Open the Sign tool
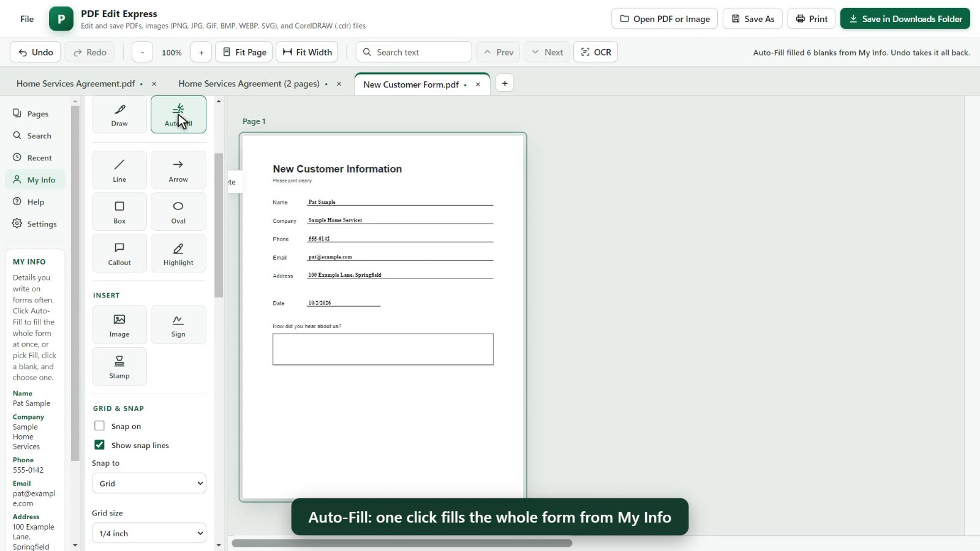Viewport: 980px width, 551px height. click(x=178, y=325)
